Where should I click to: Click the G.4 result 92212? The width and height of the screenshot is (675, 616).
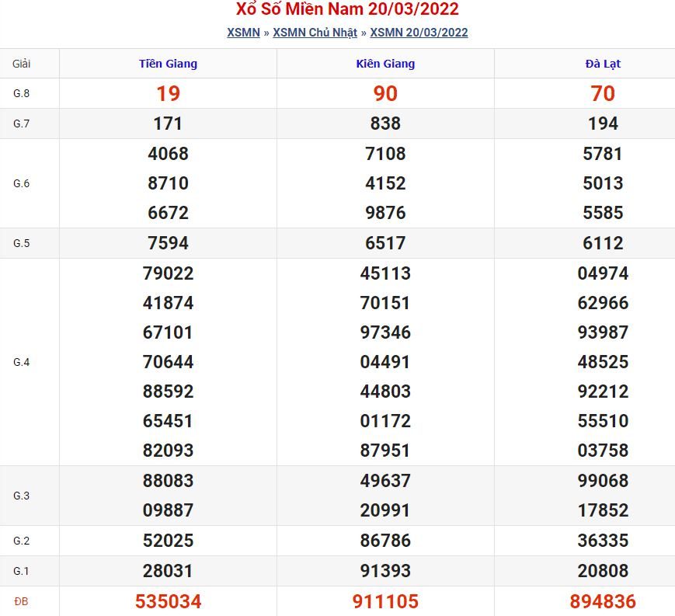[603, 392]
